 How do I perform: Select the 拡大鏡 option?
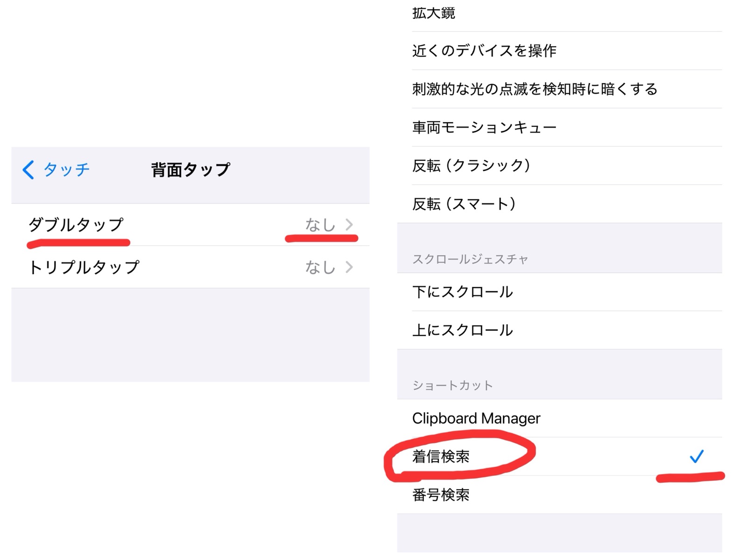point(434,13)
